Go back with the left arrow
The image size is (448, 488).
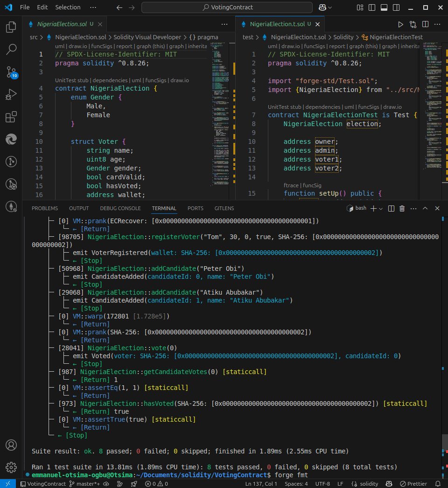[119, 7]
